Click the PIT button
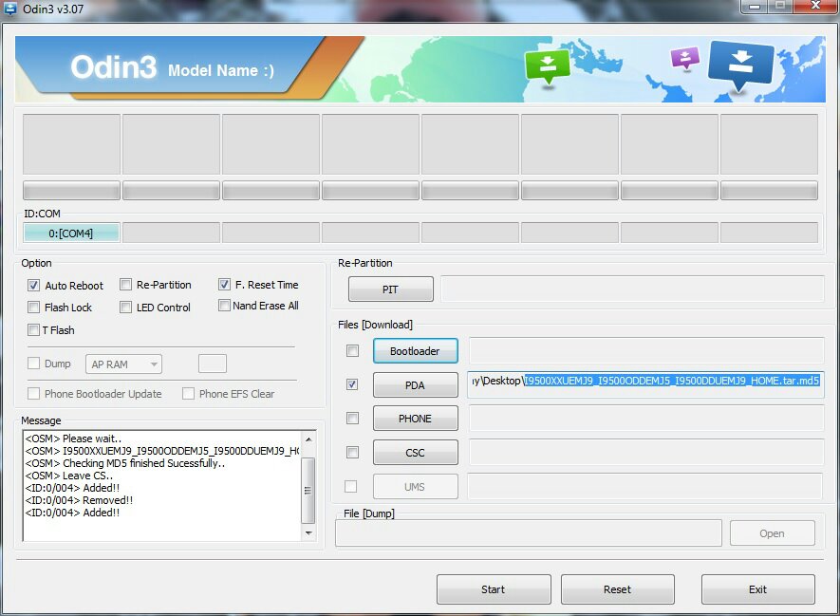Screen dimensions: 840x616 (x=390, y=289)
